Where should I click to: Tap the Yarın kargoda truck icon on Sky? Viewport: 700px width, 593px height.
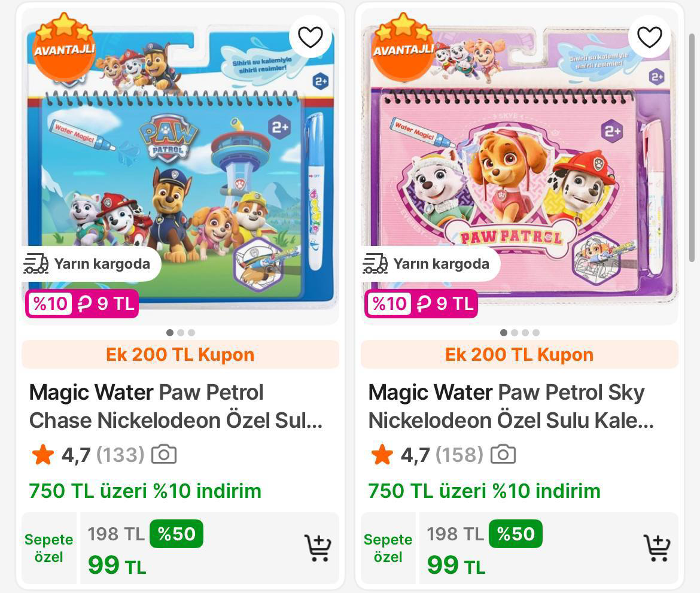pos(375,264)
